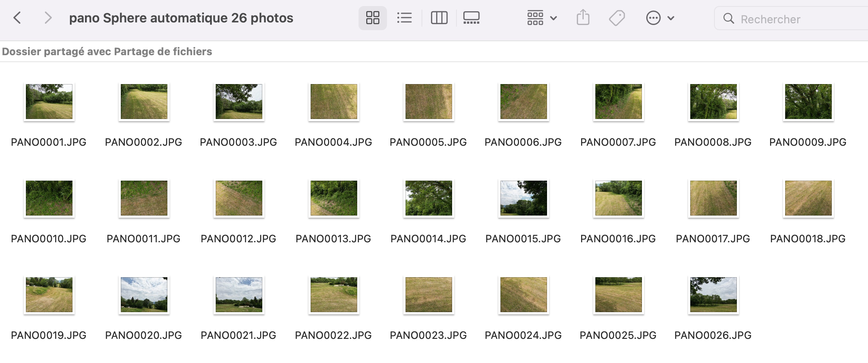Go forward with the right chevron

coord(48,18)
